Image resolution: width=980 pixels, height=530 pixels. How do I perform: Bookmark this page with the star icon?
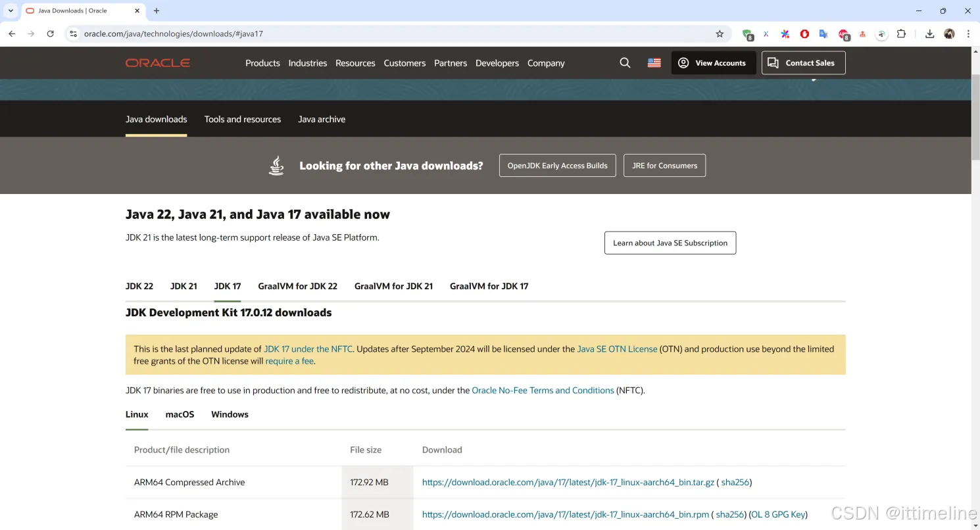pos(720,34)
